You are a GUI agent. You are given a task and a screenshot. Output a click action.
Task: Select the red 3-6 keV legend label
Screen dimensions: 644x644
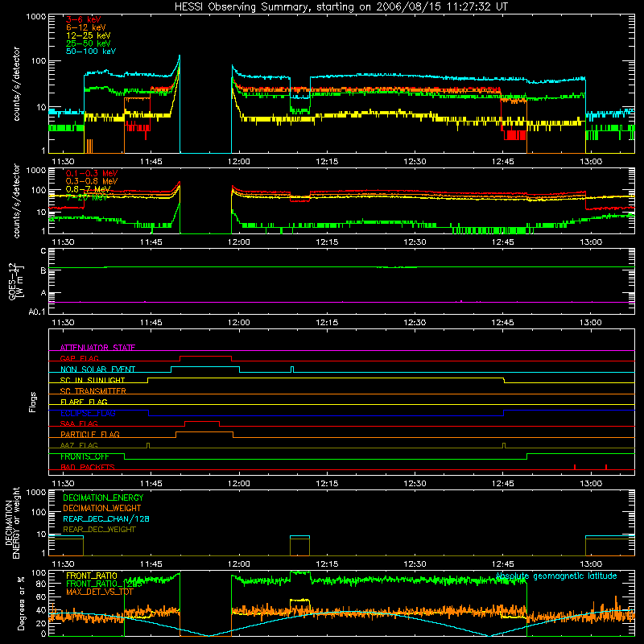(84, 19)
